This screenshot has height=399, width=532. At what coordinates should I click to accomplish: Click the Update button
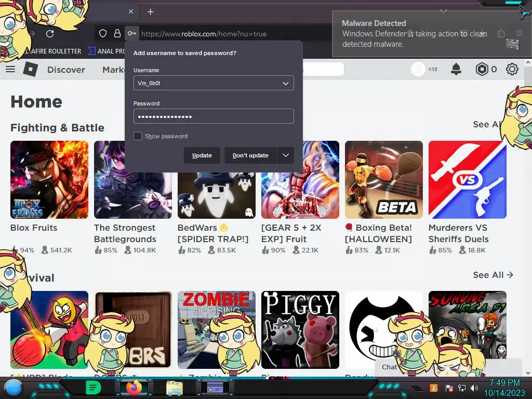(x=202, y=155)
